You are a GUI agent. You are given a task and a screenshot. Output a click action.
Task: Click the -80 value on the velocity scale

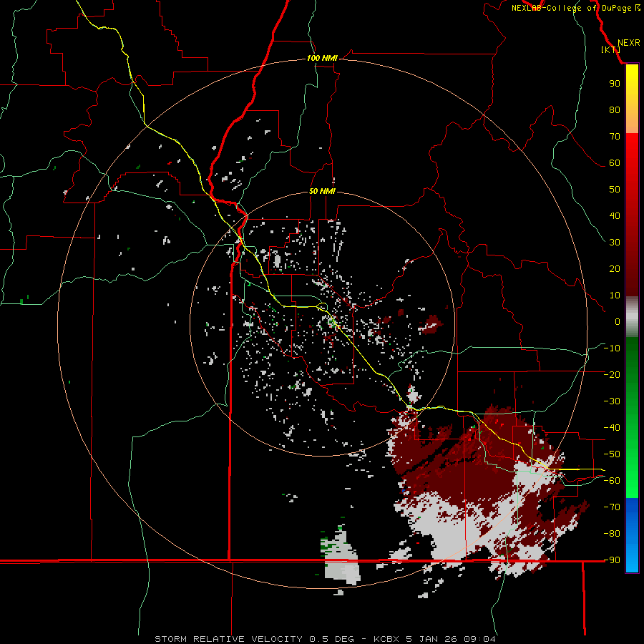pos(612,534)
